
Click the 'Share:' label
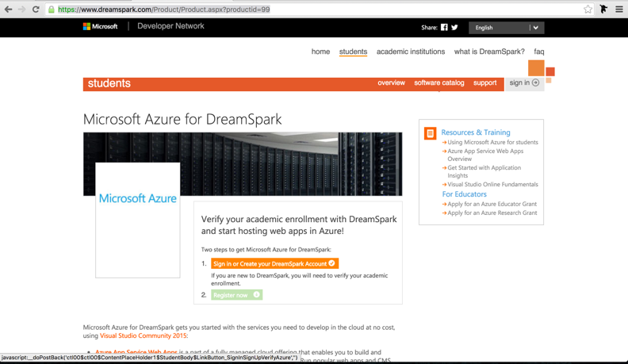pos(429,28)
